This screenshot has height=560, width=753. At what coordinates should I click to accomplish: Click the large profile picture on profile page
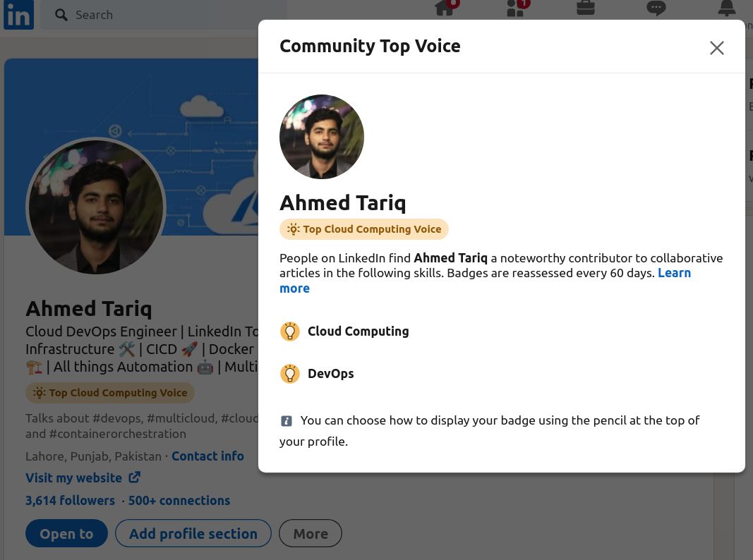(x=96, y=207)
